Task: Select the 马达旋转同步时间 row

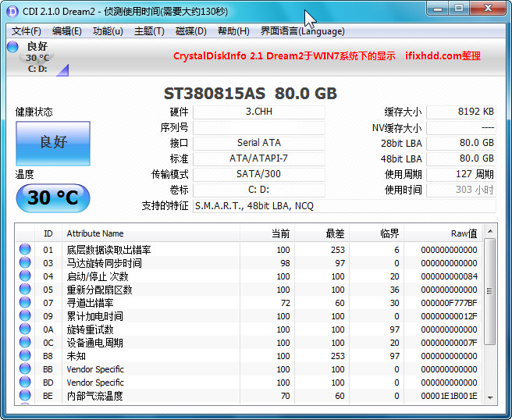Action: [x=249, y=263]
